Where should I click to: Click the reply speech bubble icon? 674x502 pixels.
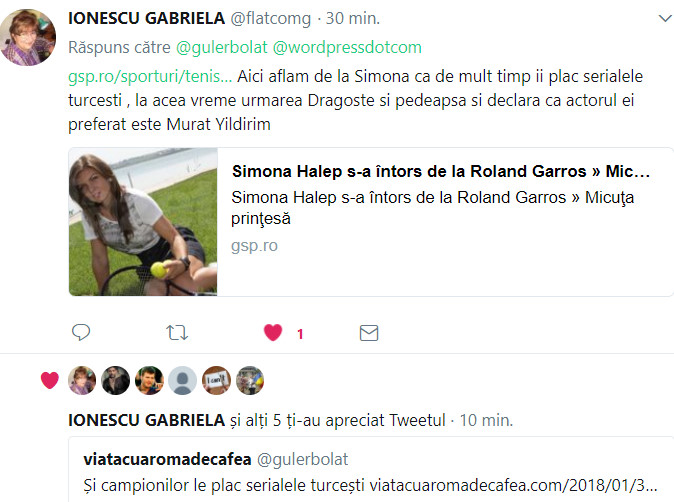pyautogui.click(x=81, y=332)
